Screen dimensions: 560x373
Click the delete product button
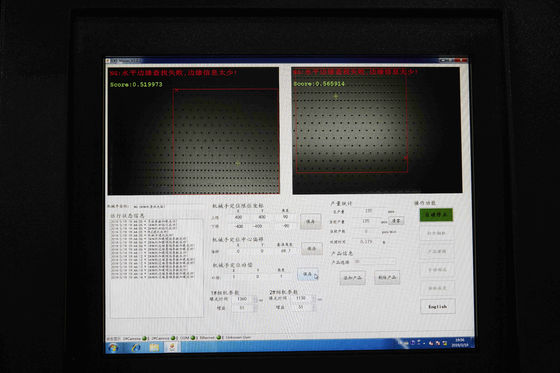387,277
